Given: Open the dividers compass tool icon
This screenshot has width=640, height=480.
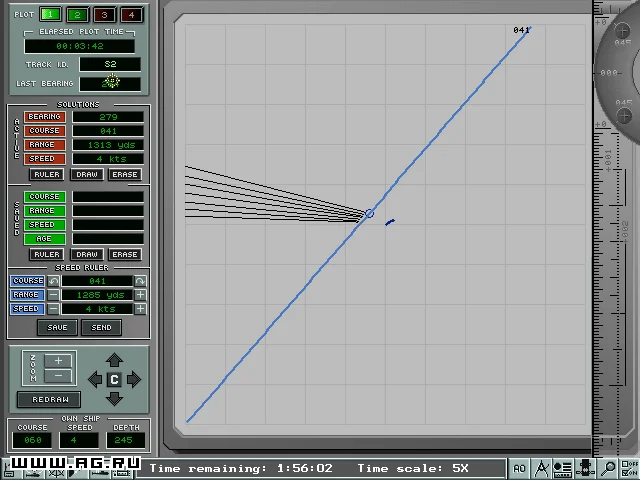Looking at the screenshot, I should pos(541,469).
